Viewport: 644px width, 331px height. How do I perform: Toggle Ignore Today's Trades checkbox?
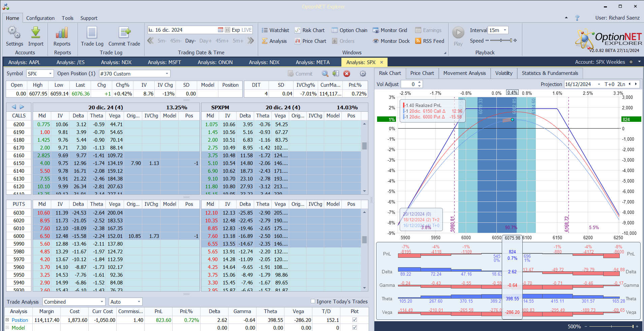click(x=313, y=301)
